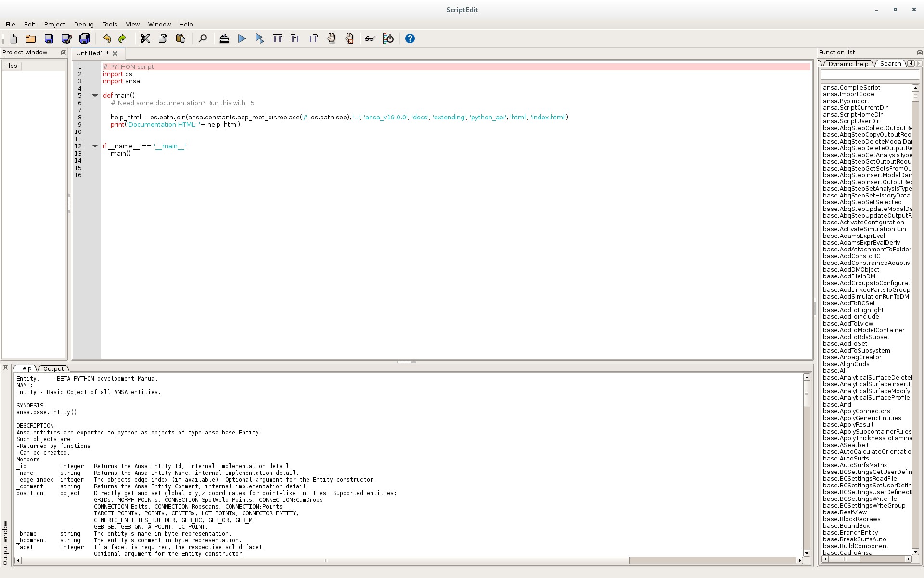Open the Search tab in Function list

(x=890, y=64)
